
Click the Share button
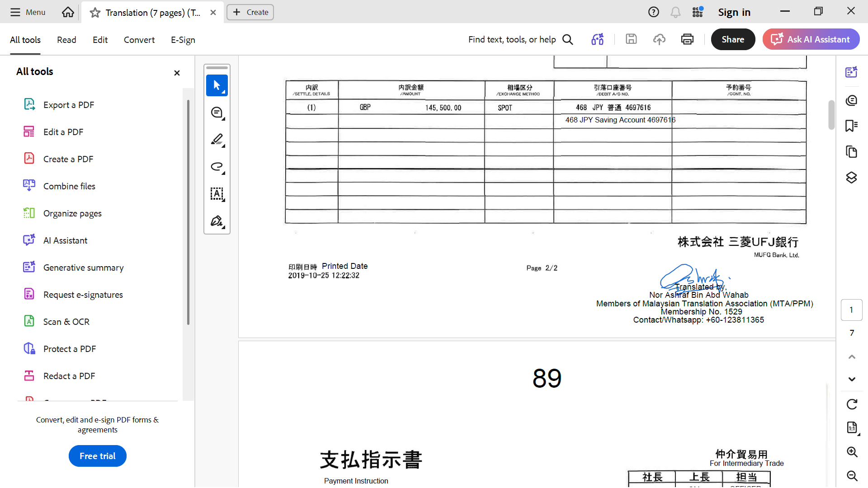point(733,39)
